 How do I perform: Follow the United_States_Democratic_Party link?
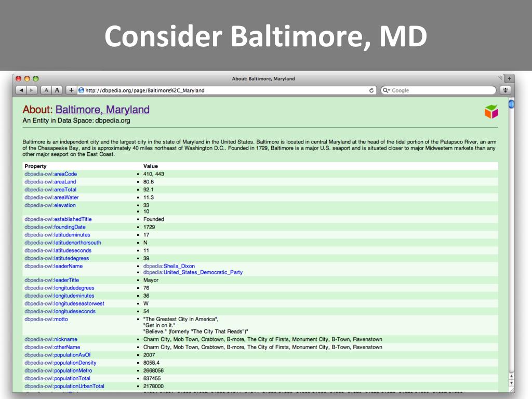[193, 272]
